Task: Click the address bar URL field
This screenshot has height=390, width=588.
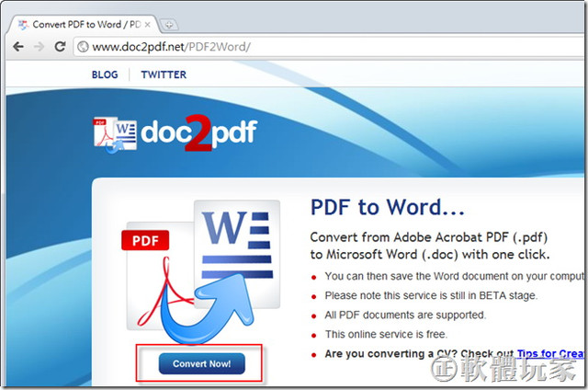Action: coord(330,47)
